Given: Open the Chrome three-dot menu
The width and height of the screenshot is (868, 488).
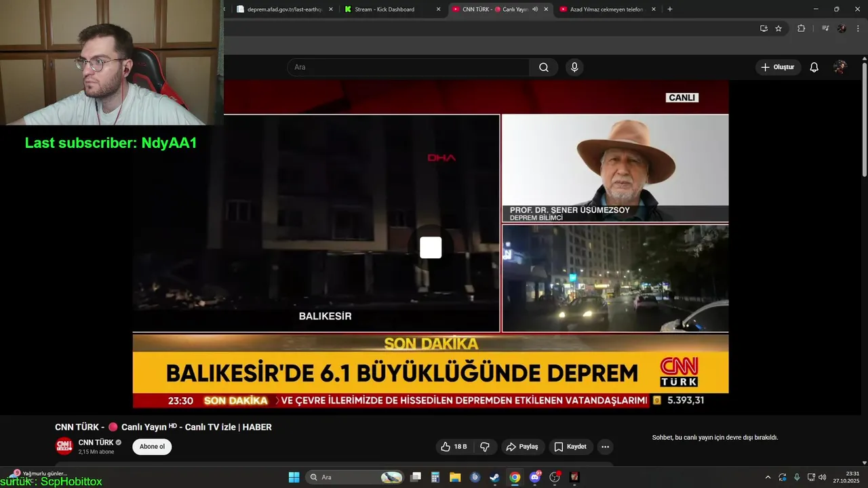Looking at the screenshot, I should 858,28.
